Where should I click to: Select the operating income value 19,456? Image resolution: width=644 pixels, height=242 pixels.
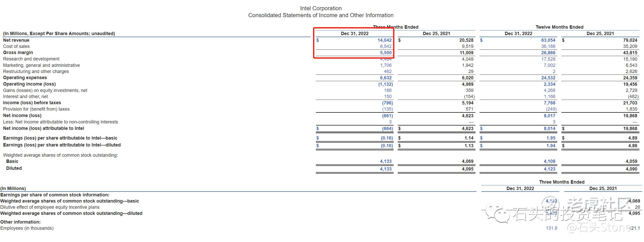[x=630, y=84]
